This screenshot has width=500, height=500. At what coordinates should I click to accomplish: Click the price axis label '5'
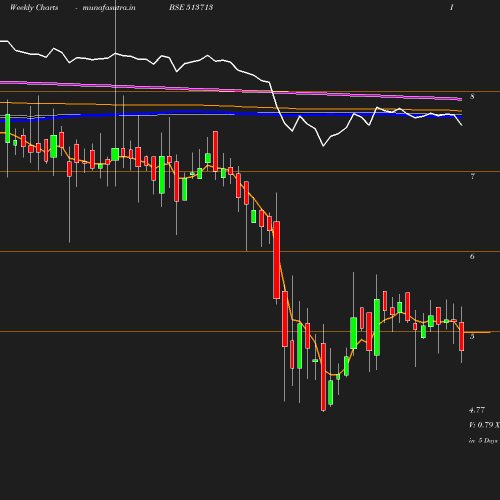pos(472,336)
